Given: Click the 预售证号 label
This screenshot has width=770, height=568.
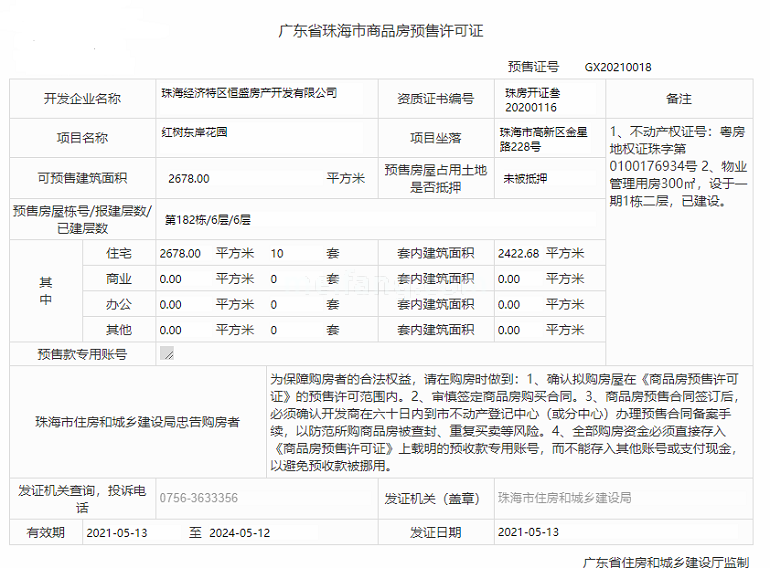Looking at the screenshot, I should tap(533, 67).
